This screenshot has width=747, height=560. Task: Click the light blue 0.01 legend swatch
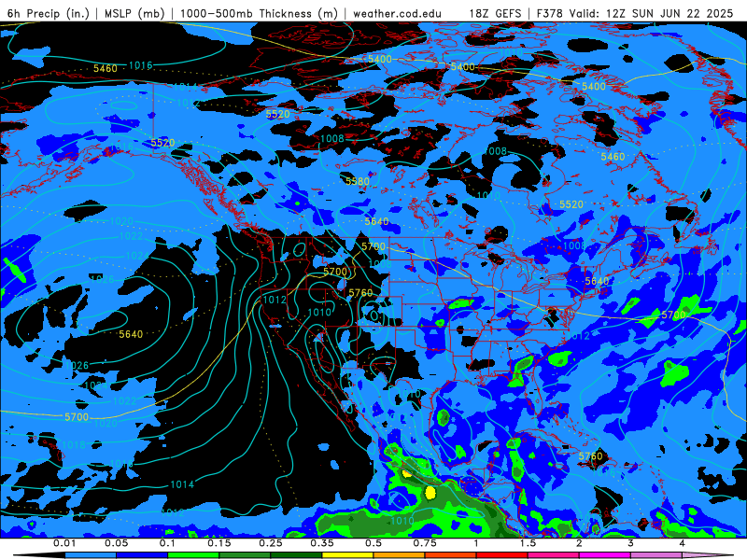click(x=91, y=555)
